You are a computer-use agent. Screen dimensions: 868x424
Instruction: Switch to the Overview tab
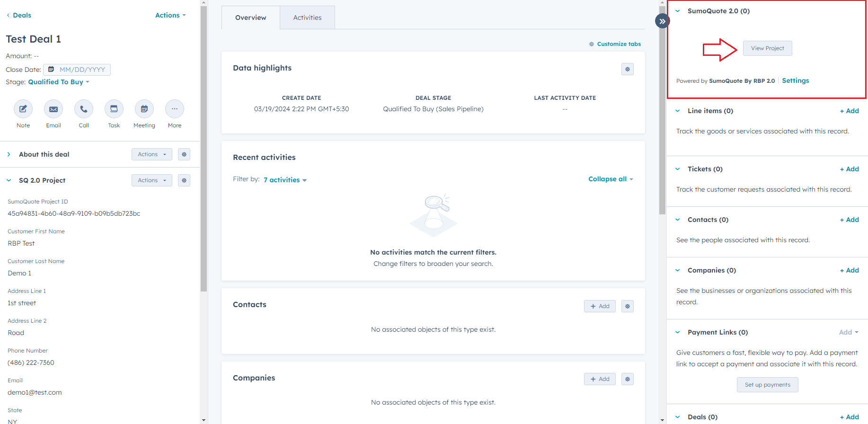(x=251, y=18)
